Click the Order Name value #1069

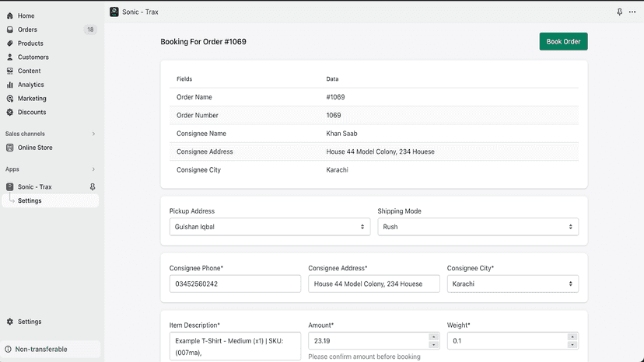click(335, 97)
